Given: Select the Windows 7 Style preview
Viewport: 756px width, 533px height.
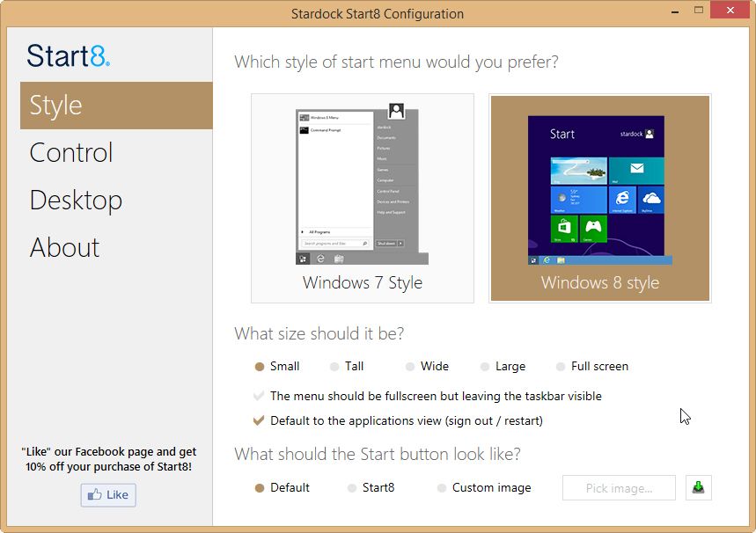Looking at the screenshot, I should [x=363, y=197].
